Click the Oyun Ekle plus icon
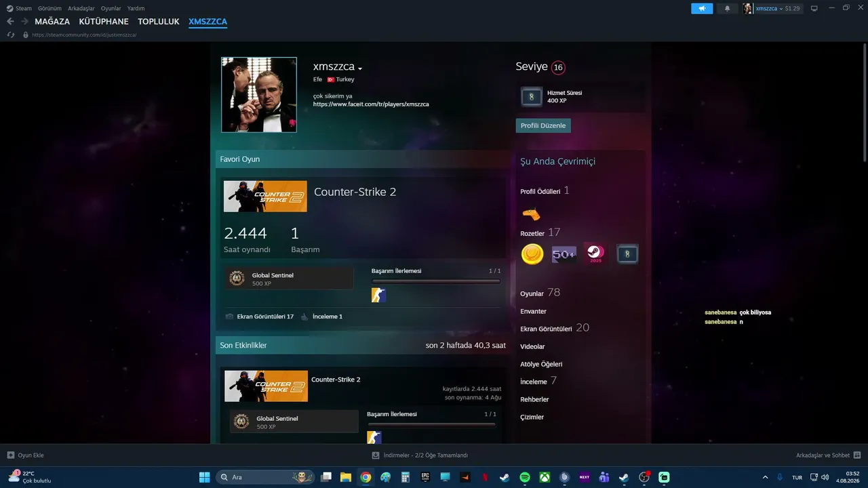 click(10, 455)
